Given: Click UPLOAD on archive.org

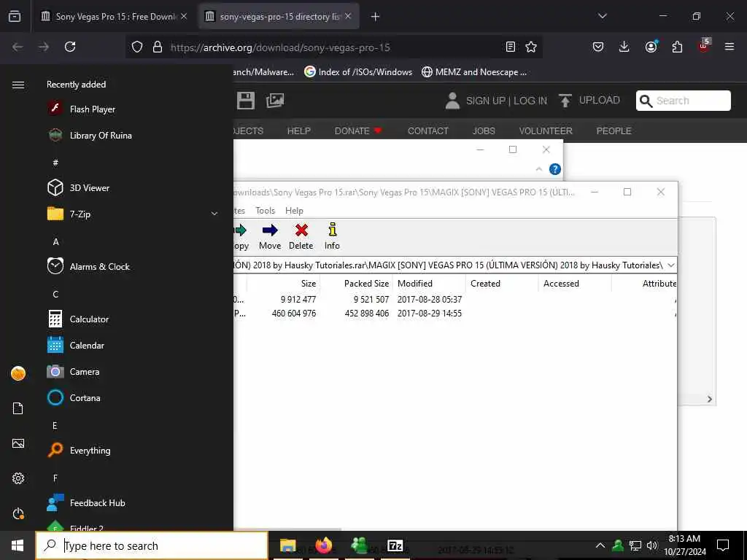Looking at the screenshot, I should tap(589, 101).
